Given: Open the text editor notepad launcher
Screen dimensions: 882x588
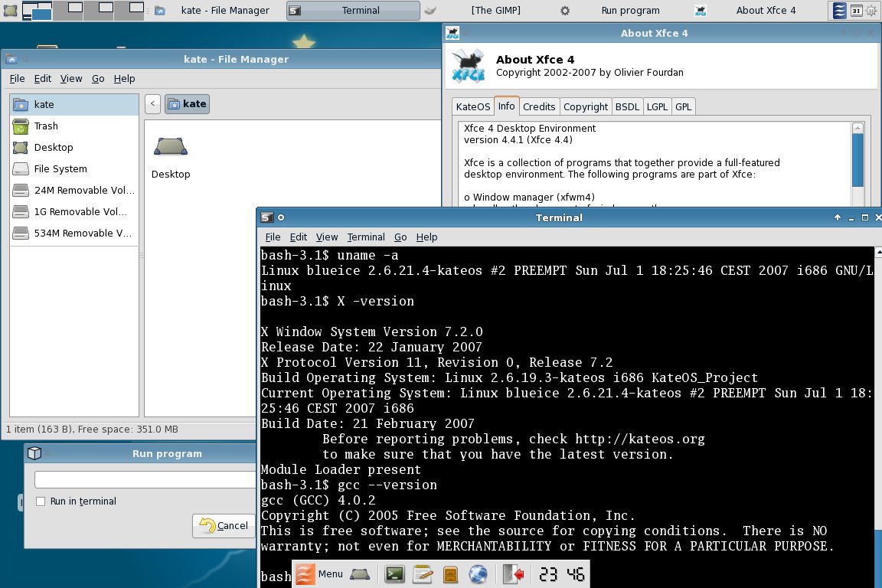Looking at the screenshot, I should click(423, 574).
